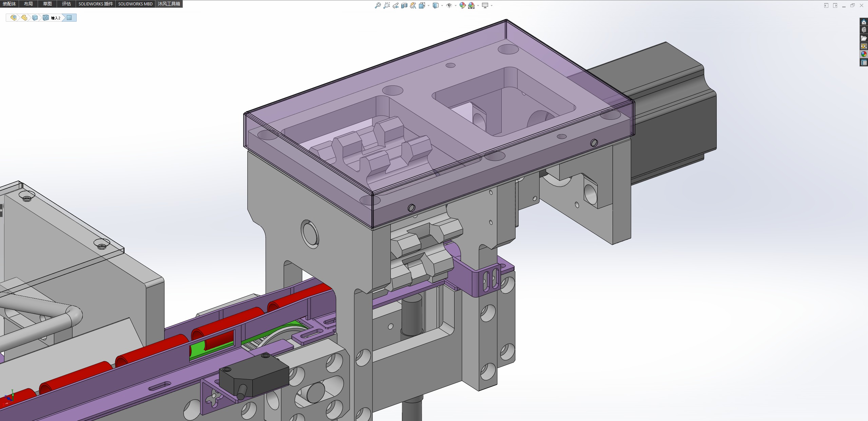Open the Design Library pane

tap(864, 30)
